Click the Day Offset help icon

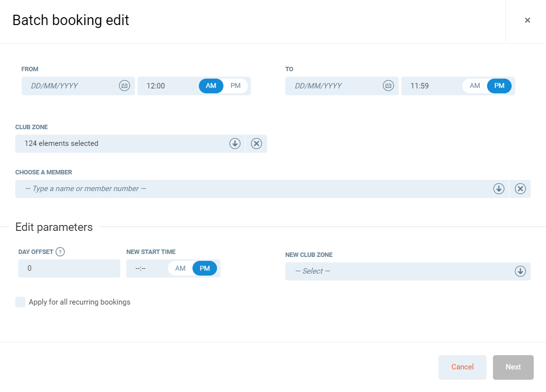(60, 252)
